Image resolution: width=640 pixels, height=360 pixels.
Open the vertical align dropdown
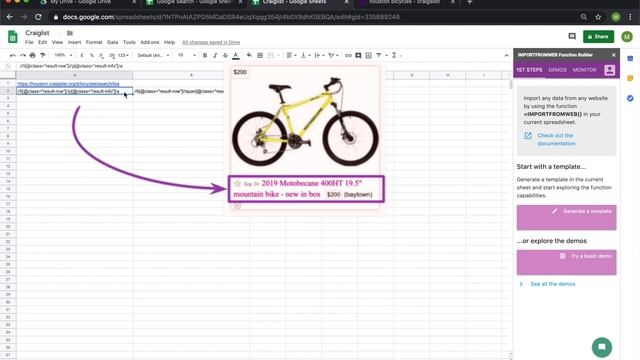pyautogui.click(x=305, y=55)
